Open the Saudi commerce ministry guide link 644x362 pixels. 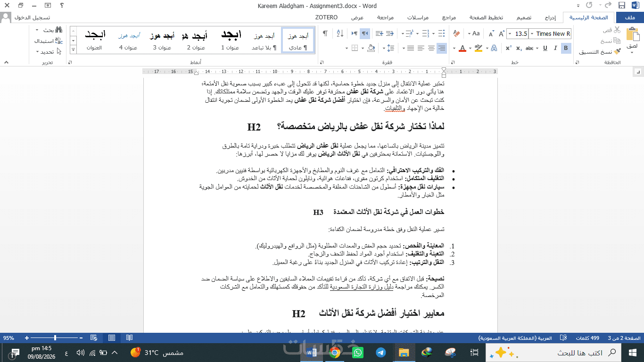coord(362,287)
